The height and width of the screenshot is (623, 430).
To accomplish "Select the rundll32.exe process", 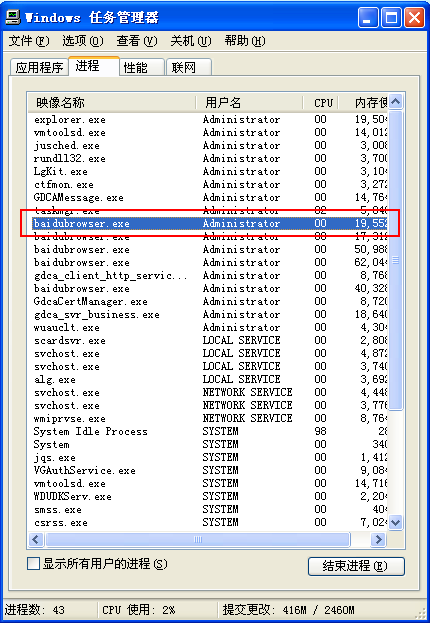I will pos(208,159).
